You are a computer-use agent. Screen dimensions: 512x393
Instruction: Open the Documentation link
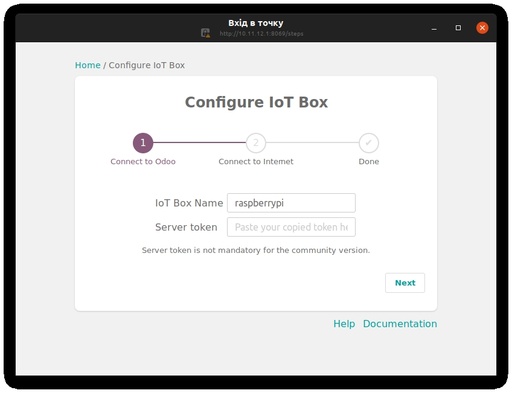(x=400, y=324)
